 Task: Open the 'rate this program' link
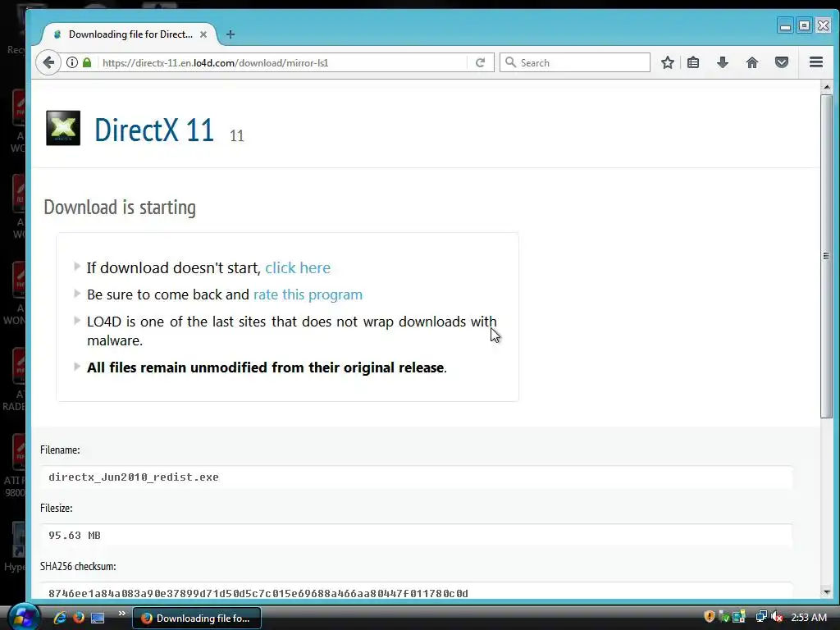[x=308, y=294]
